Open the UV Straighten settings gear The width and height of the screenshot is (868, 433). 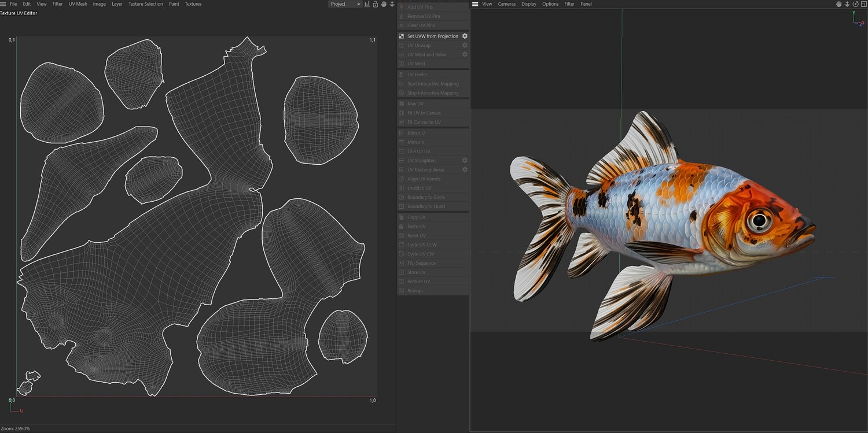[x=465, y=160]
